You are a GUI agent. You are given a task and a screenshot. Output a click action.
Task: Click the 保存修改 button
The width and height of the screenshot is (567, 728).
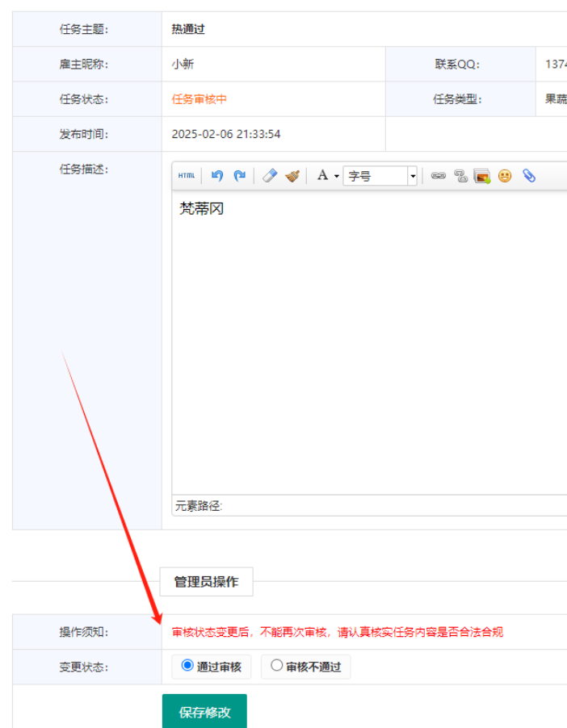tap(204, 712)
